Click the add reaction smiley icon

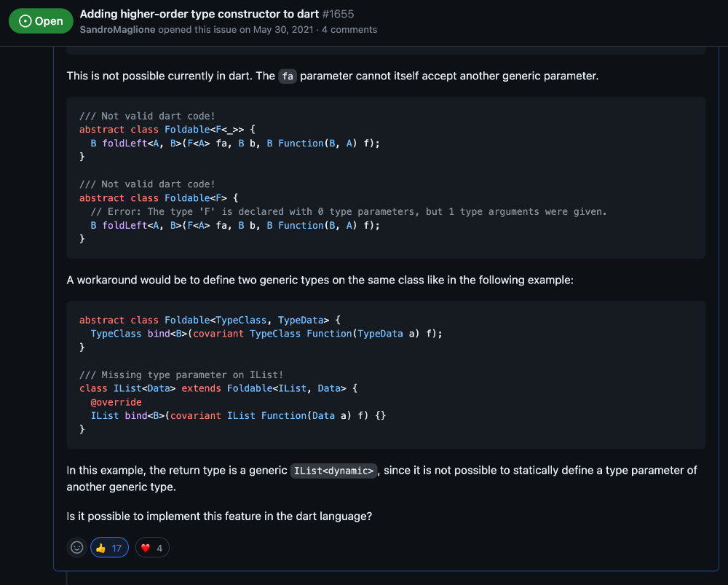click(x=76, y=548)
